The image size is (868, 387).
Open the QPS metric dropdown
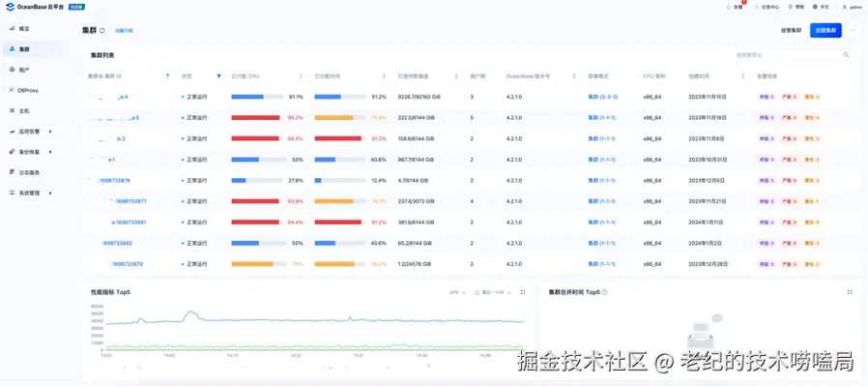[x=457, y=292]
